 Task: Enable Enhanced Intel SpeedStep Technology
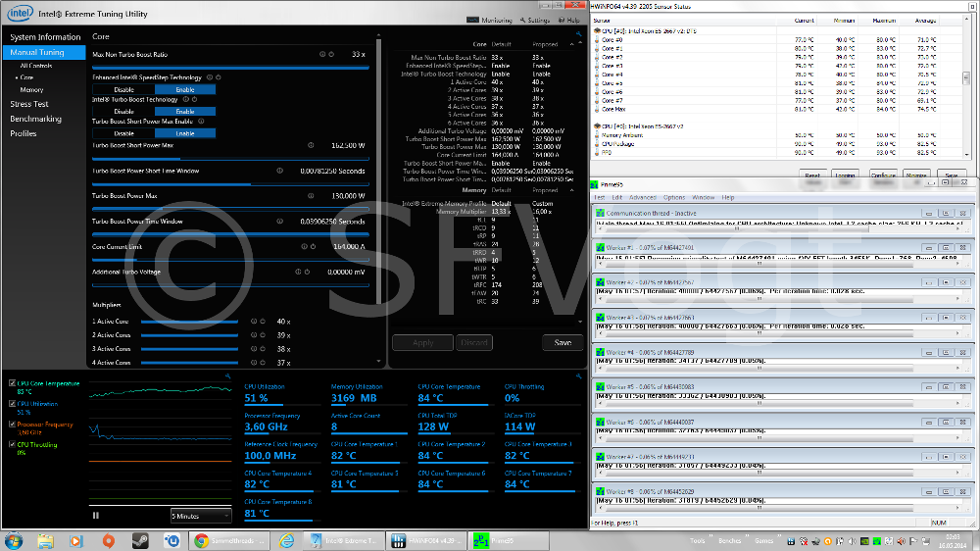185,89
